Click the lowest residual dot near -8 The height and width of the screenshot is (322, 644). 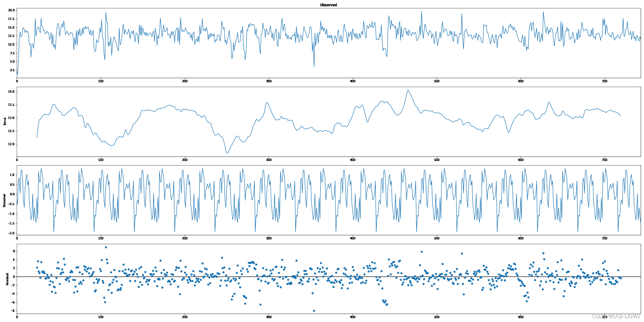click(x=314, y=311)
